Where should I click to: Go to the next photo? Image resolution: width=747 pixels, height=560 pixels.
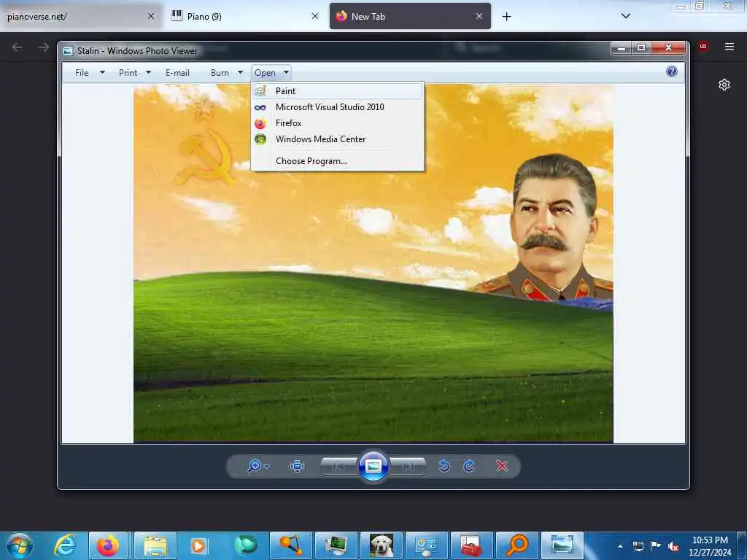coord(408,466)
